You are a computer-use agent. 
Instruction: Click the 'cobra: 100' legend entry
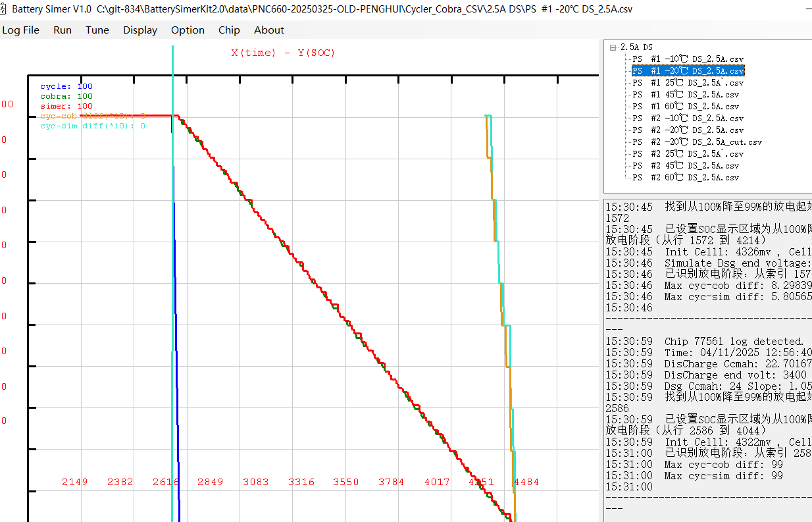coord(66,96)
